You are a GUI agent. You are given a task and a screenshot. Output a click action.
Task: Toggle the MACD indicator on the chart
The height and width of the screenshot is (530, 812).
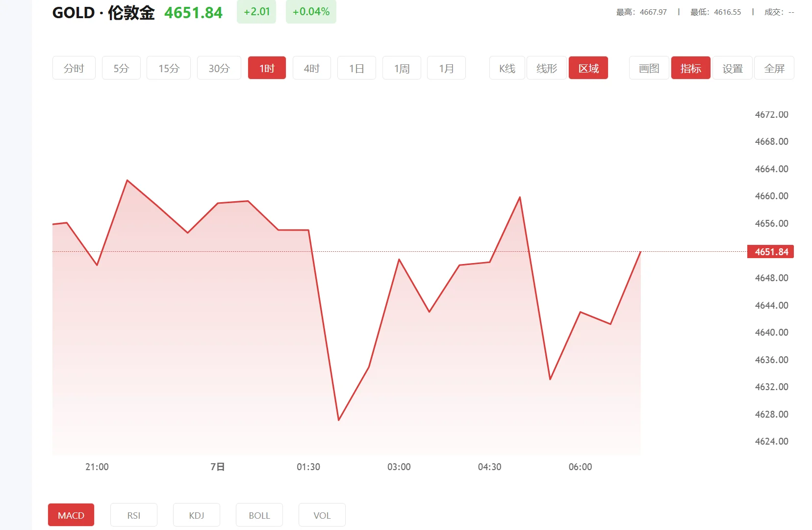(71, 515)
